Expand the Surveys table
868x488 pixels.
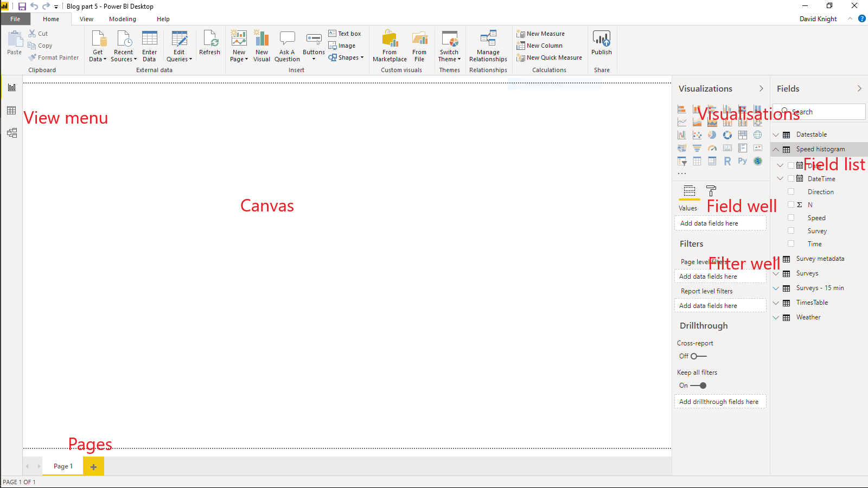(x=776, y=273)
